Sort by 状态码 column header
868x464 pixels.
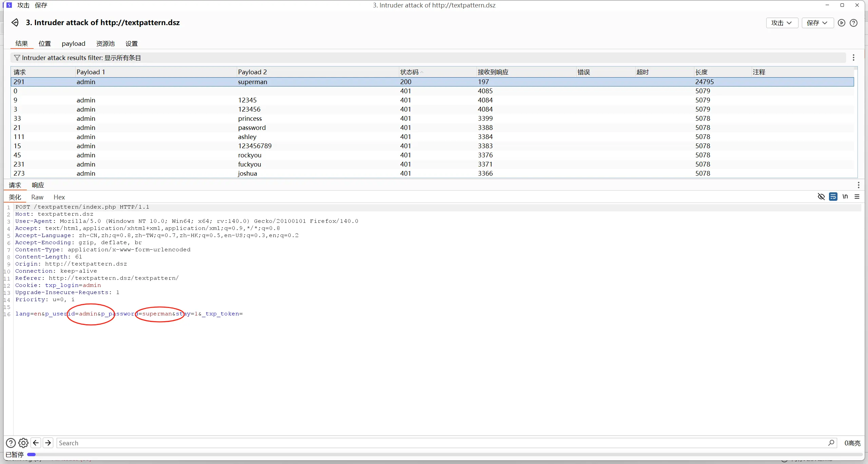pyautogui.click(x=409, y=72)
